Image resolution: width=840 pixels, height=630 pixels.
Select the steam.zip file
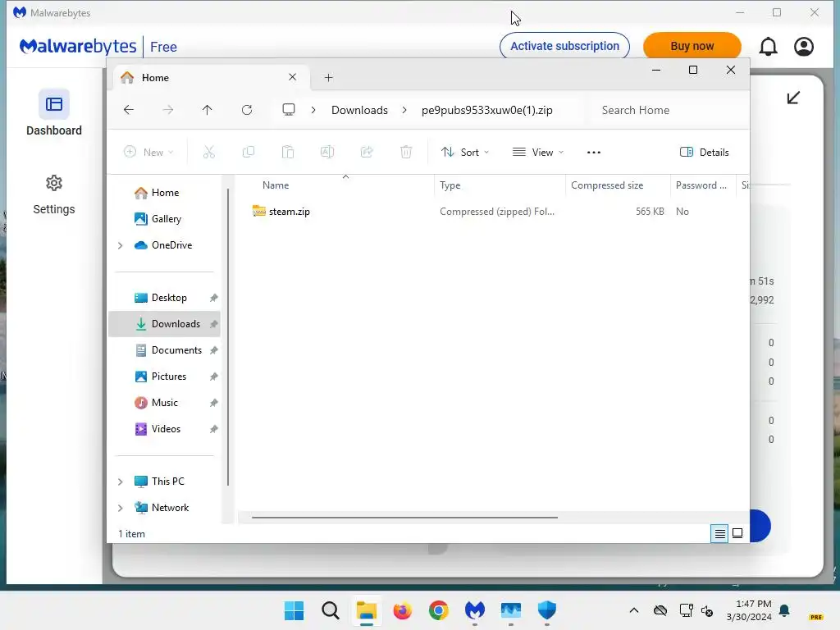pyautogui.click(x=290, y=212)
